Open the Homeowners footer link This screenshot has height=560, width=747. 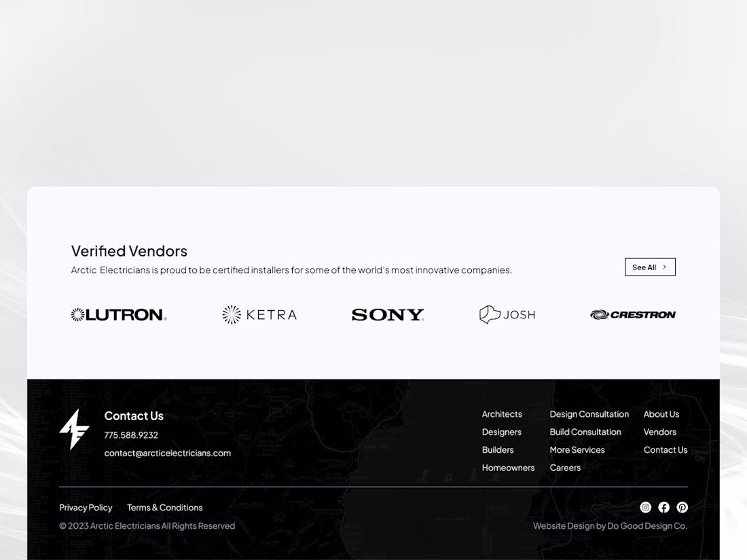pos(509,468)
